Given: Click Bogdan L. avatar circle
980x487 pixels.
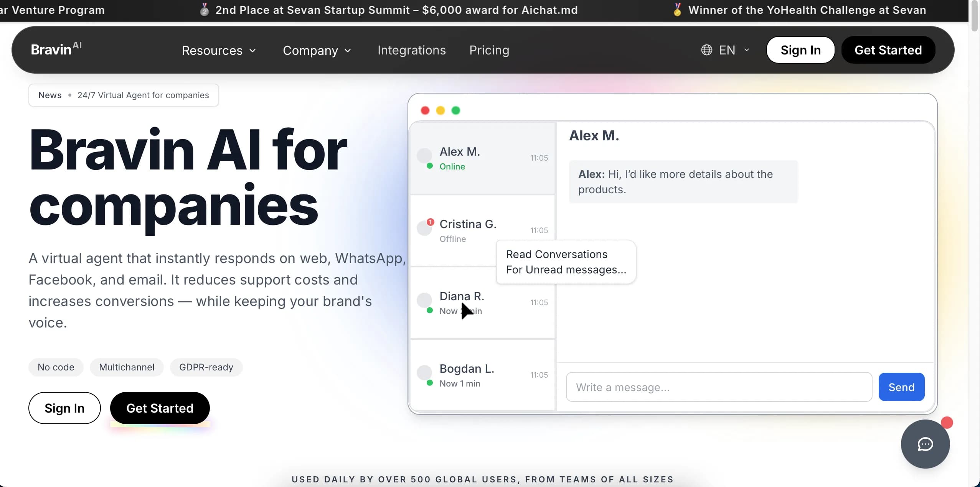Looking at the screenshot, I should 424,372.
